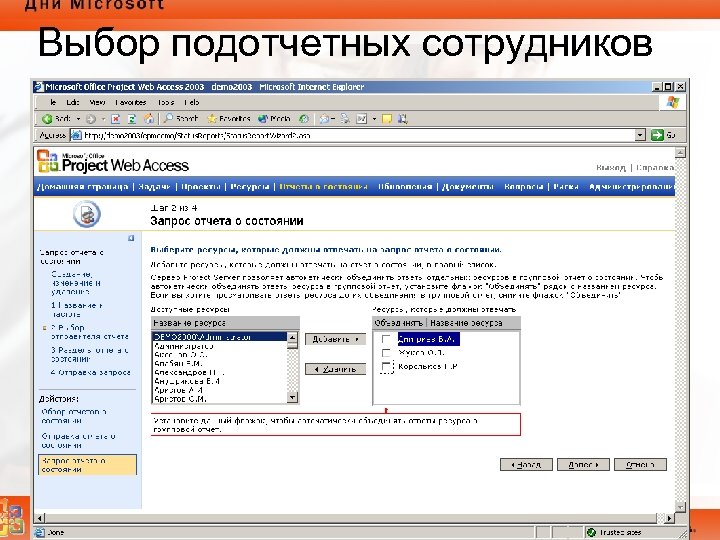Go to Home page house icon
The height and width of the screenshot is (540, 720).
click(x=149, y=119)
